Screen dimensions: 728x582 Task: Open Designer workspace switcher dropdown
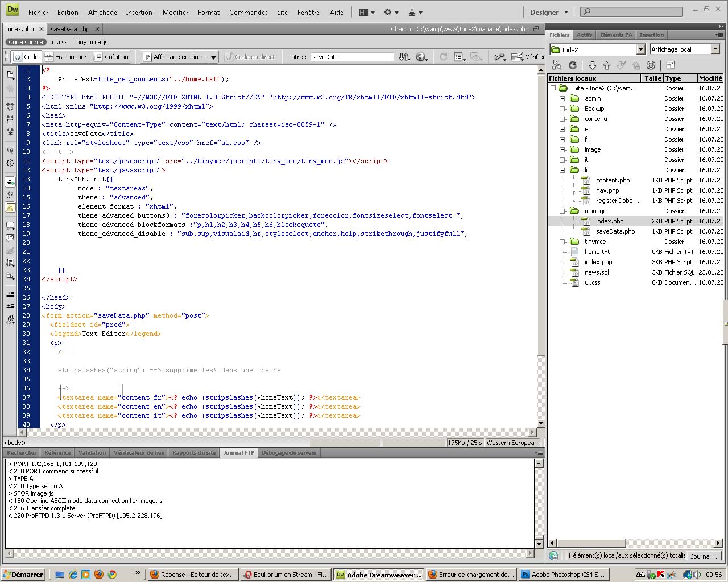(x=549, y=12)
